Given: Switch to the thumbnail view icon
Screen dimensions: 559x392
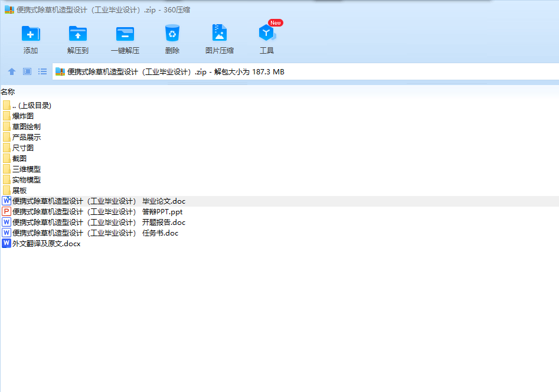Looking at the screenshot, I should click(x=27, y=71).
